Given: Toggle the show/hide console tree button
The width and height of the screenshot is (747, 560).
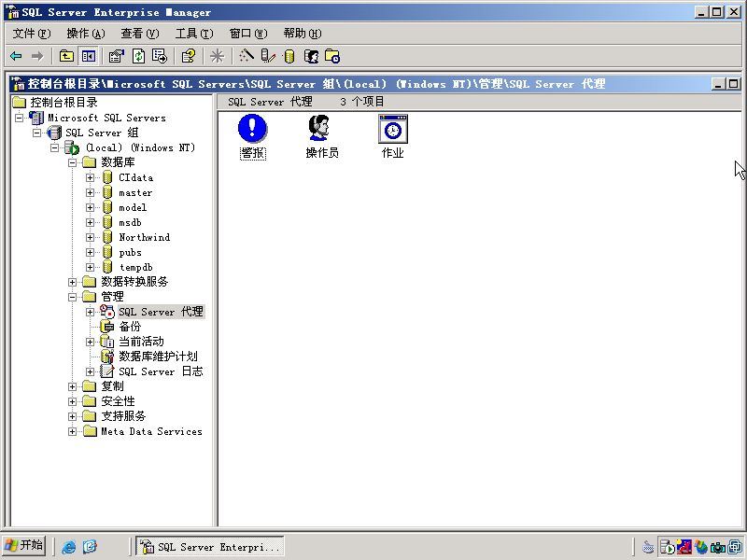Looking at the screenshot, I should 89,56.
